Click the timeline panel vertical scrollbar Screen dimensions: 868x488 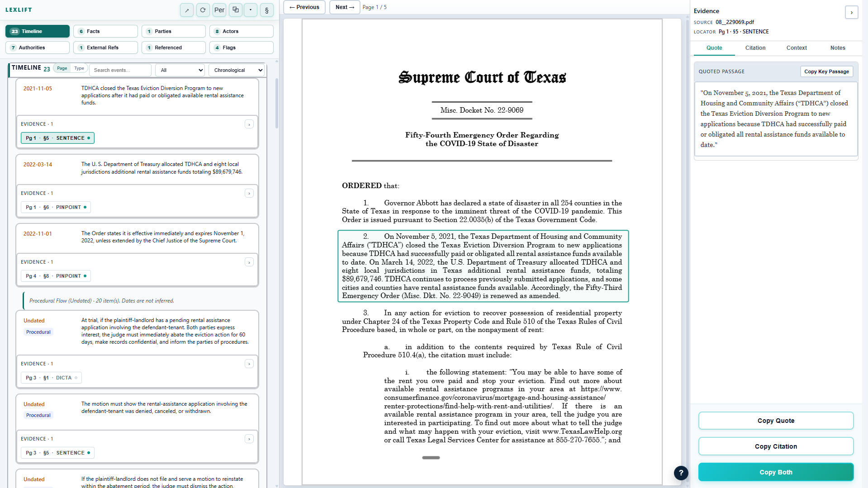pyautogui.click(x=276, y=104)
